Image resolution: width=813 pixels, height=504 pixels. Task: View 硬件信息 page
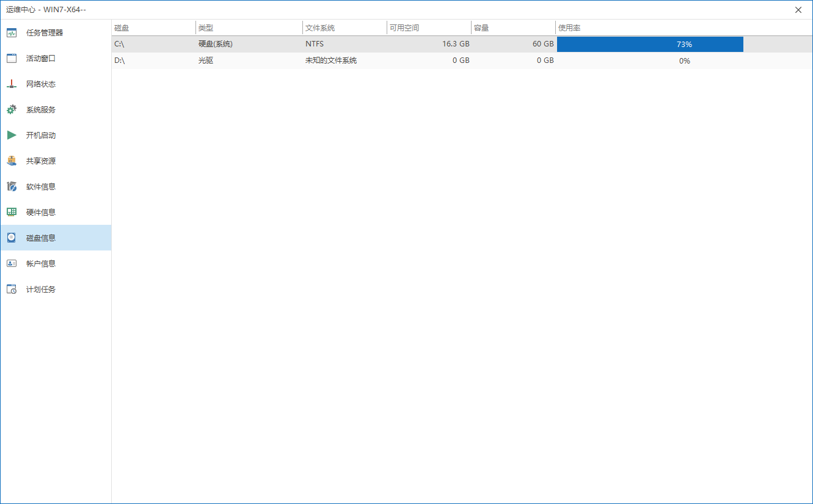56,212
